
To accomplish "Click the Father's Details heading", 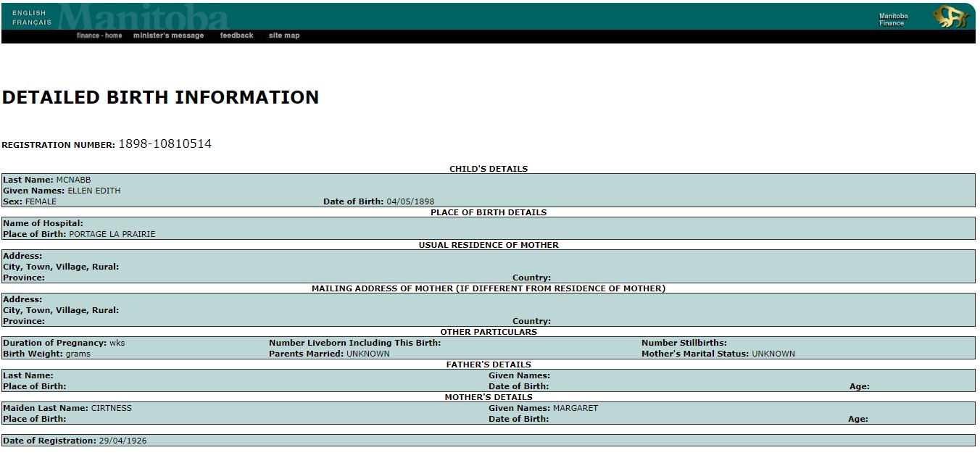I will [489, 365].
